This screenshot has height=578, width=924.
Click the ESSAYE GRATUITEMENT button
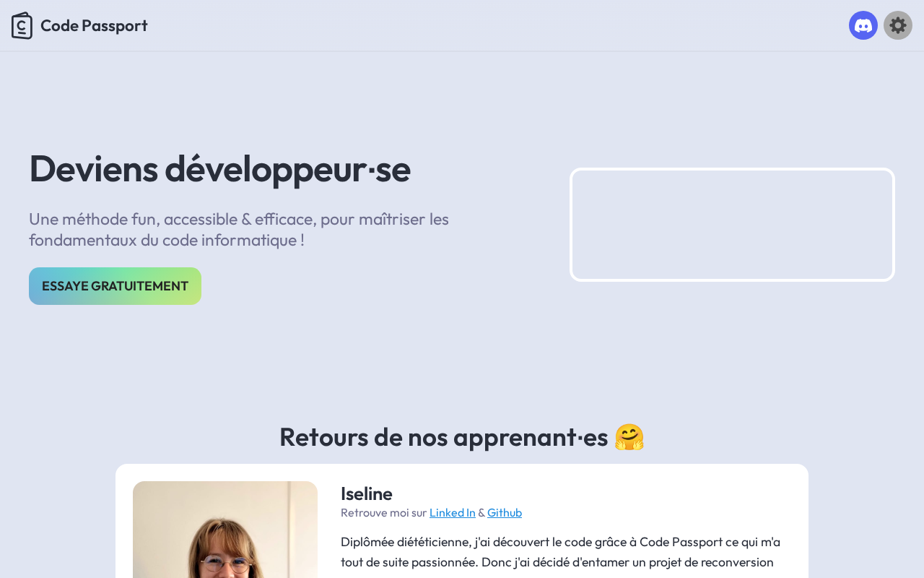tap(115, 286)
